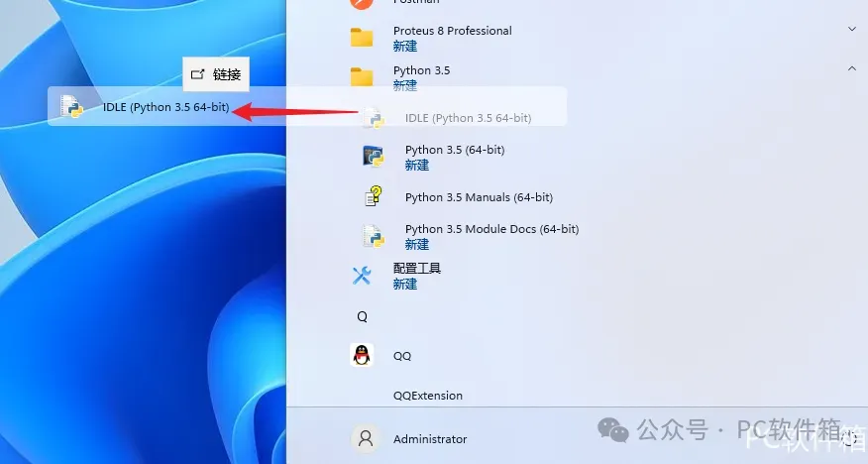Open Python 3.5 Manuals (64-bit) entry
Screen dimensions: 868x464
coord(479,197)
